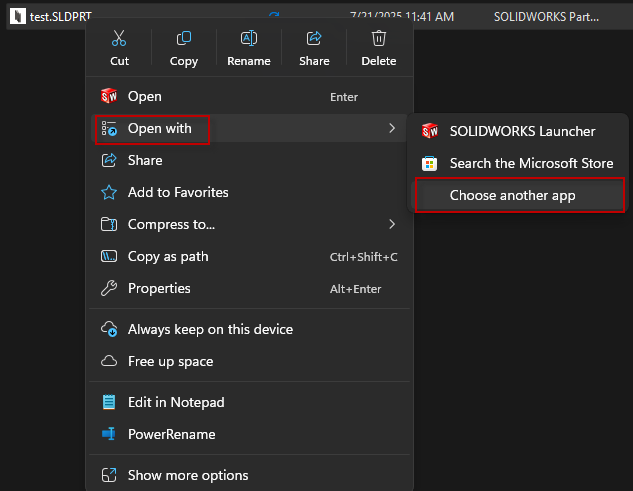Click the Cut scissors icon
This screenshot has height=491, width=633.
(119, 40)
